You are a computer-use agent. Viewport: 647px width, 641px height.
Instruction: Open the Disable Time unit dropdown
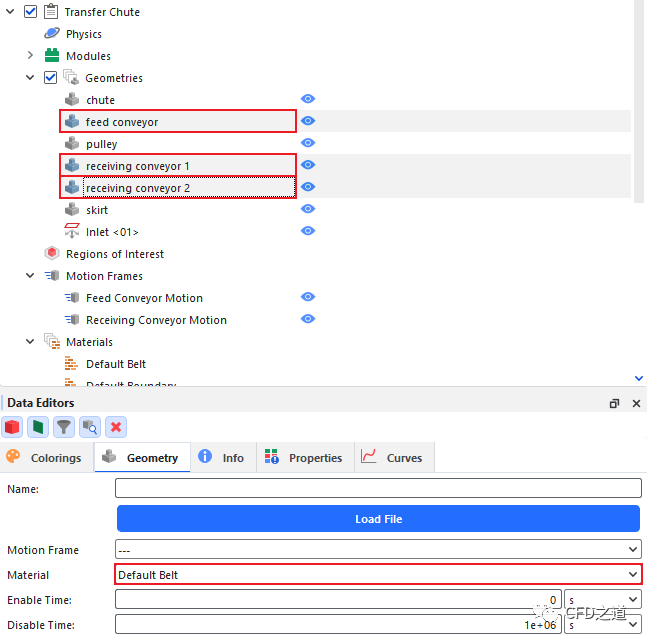pyautogui.click(x=602, y=624)
